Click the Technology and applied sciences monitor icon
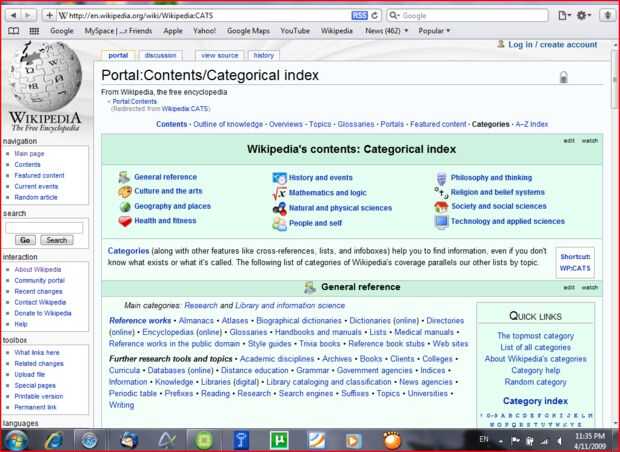This screenshot has height=452, width=620. tap(441, 222)
